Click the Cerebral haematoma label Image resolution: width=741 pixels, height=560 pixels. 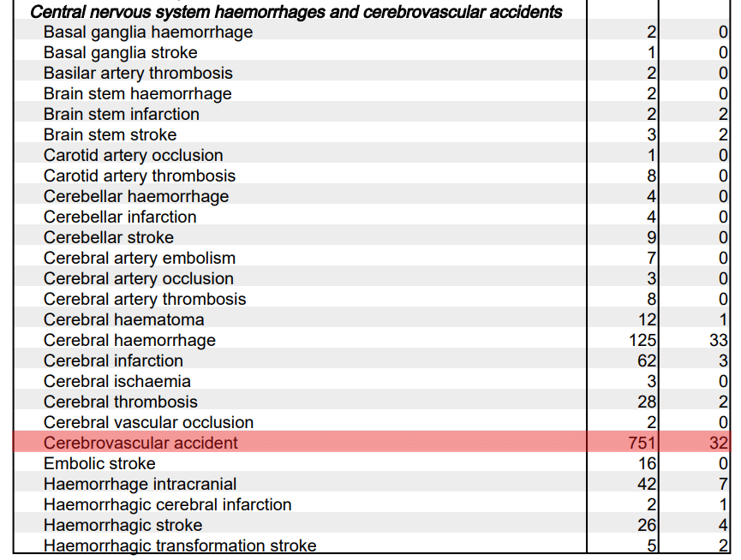[124, 319]
